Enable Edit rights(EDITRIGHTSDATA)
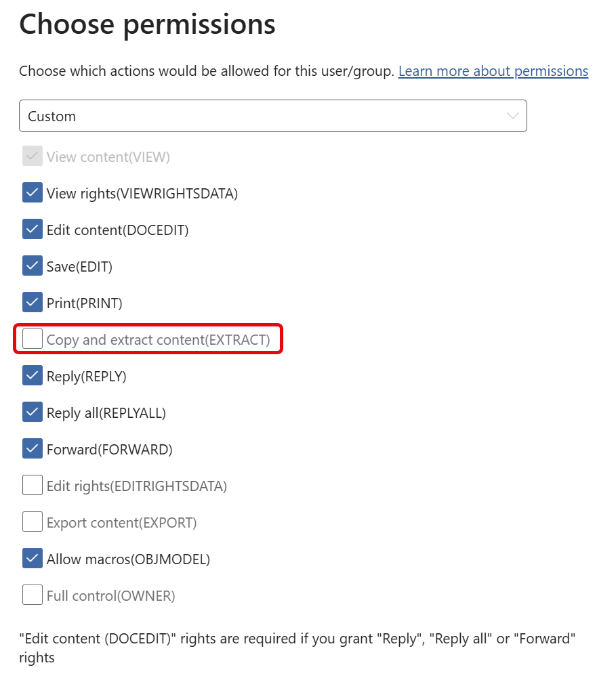616x680 pixels. pos(32,485)
